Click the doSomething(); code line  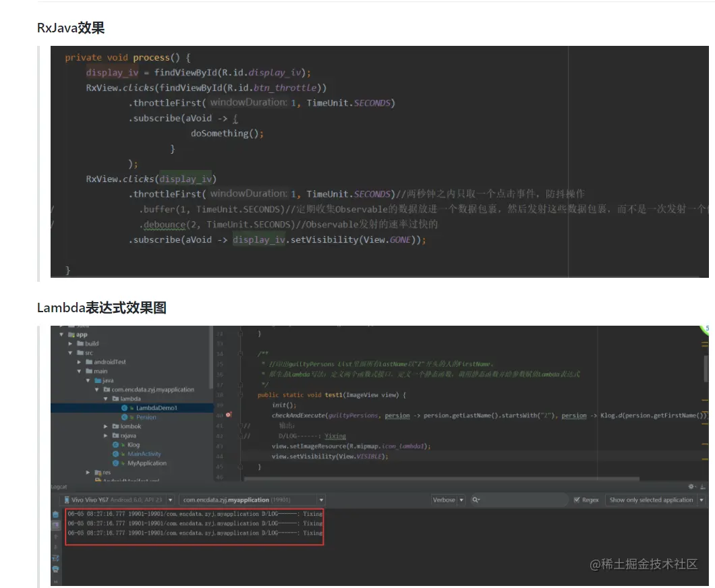227,134
